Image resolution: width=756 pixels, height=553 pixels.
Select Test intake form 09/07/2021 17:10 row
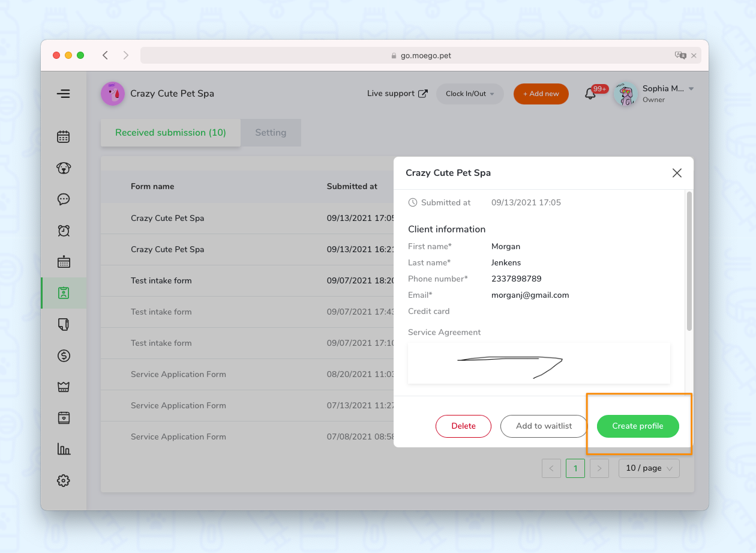(x=247, y=343)
